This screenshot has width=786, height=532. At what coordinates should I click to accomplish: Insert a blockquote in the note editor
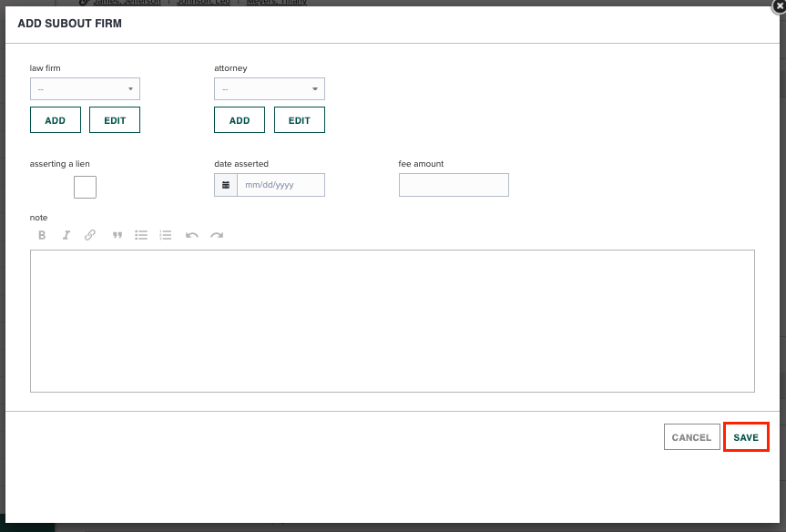pyautogui.click(x=117, y=235)
